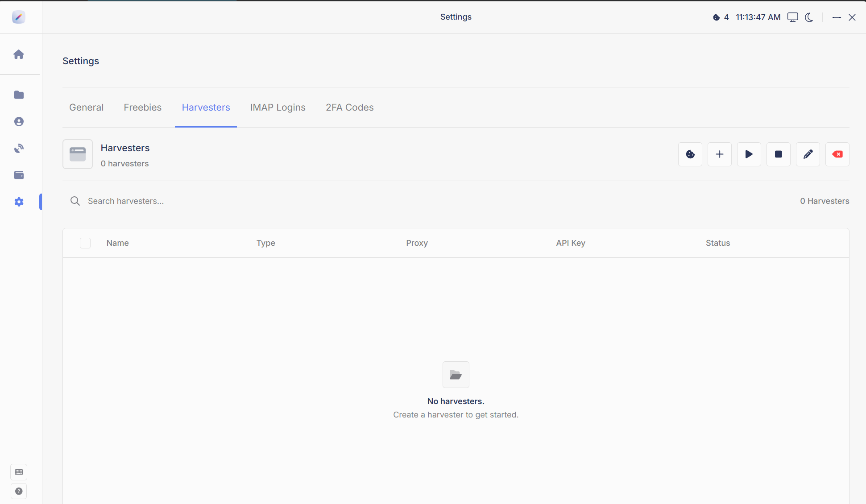
Task: Click the API Key column header
Action: pyautogui.click(x=571, y=243)
